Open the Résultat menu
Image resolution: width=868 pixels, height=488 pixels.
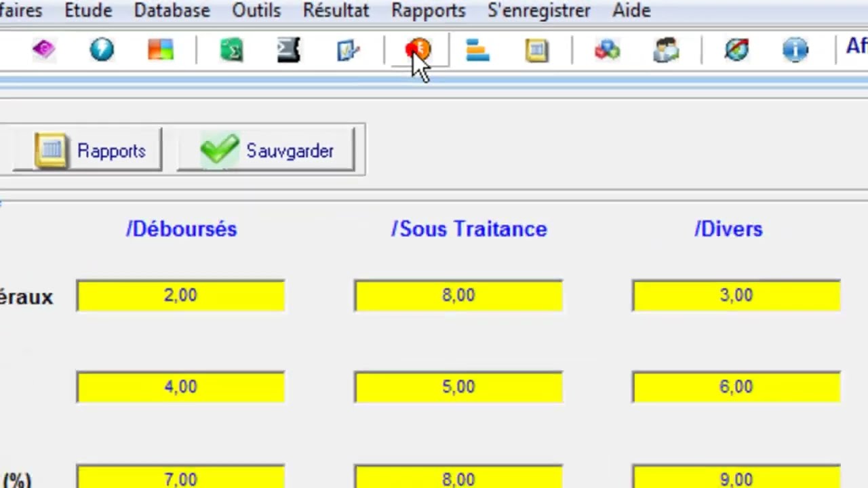click(336, 10)
